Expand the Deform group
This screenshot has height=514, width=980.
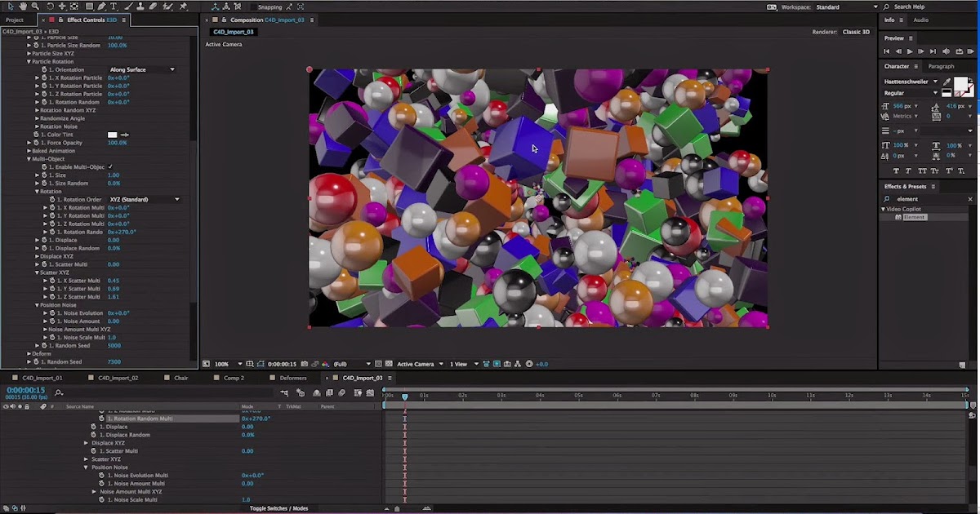(29, 354)
